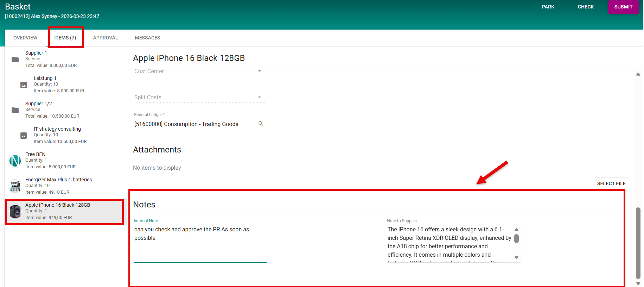Viewport: 644px width, 287px height.
Task: Click the Supplier 1 folder icon
Action: (15, 60)
